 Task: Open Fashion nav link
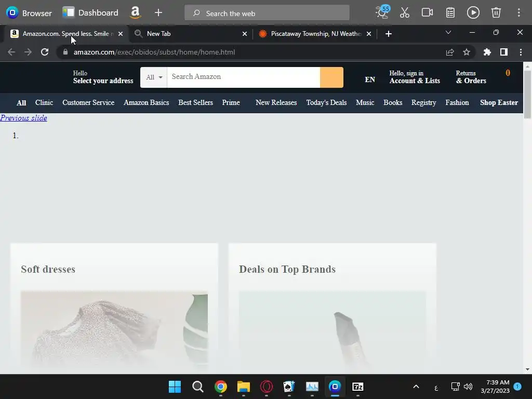pyautogui.click(x=457, y=102)
